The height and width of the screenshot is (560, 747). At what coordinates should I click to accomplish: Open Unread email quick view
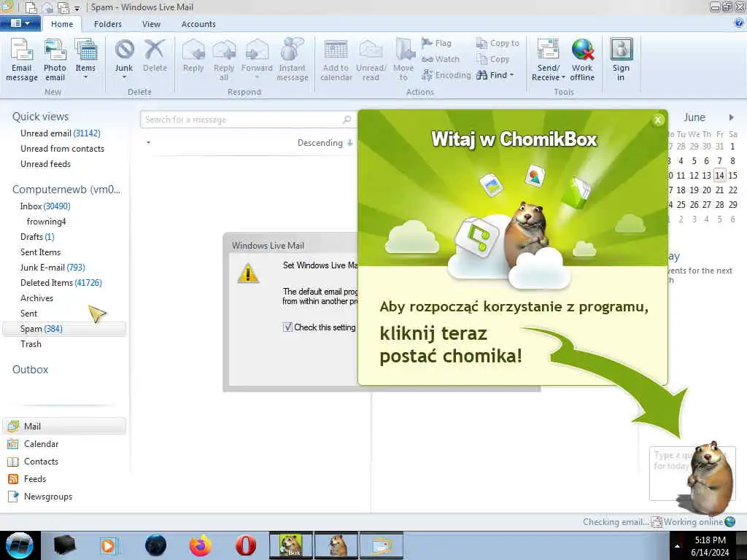[x=61, y=133]
